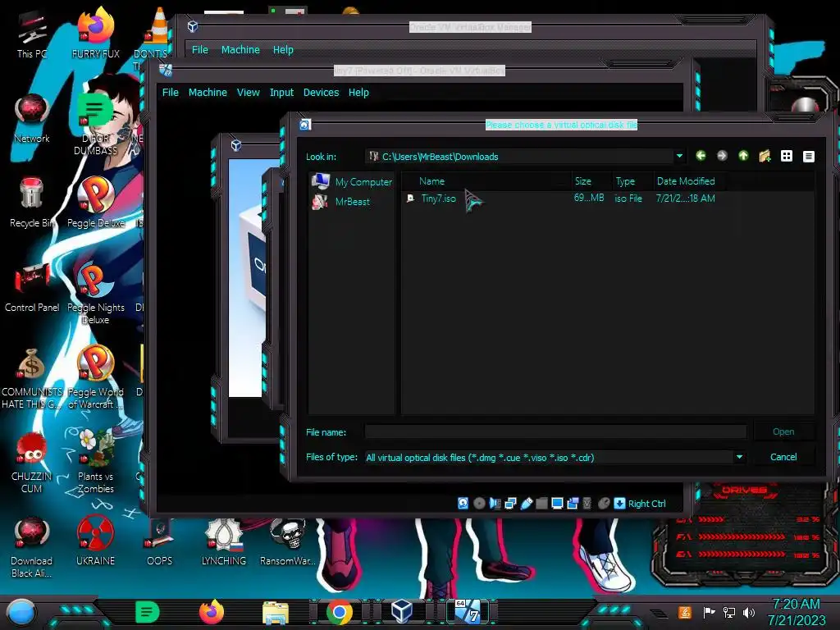
Task: Open Action Center flag in system tray
Action: pos(709,612)
